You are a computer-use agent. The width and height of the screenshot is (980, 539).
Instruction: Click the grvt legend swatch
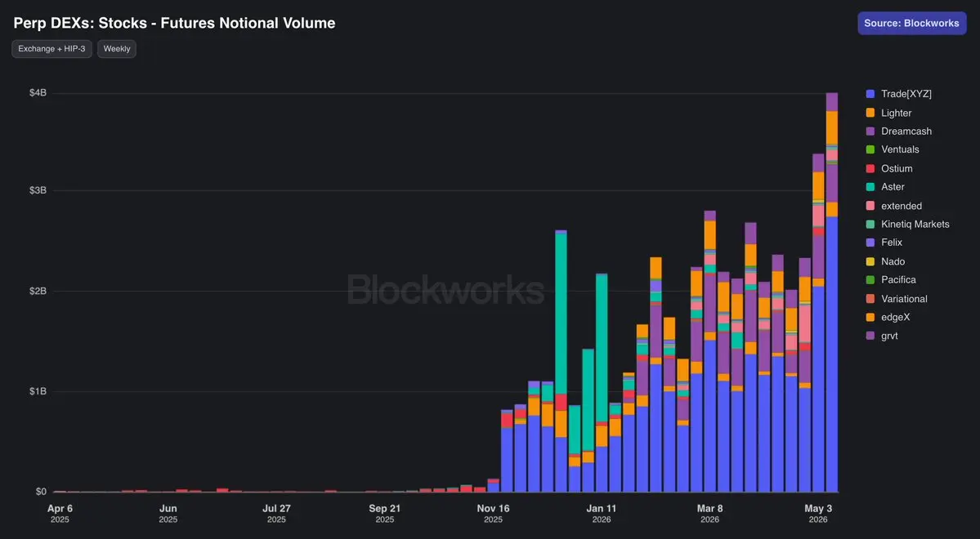(870, 336)
